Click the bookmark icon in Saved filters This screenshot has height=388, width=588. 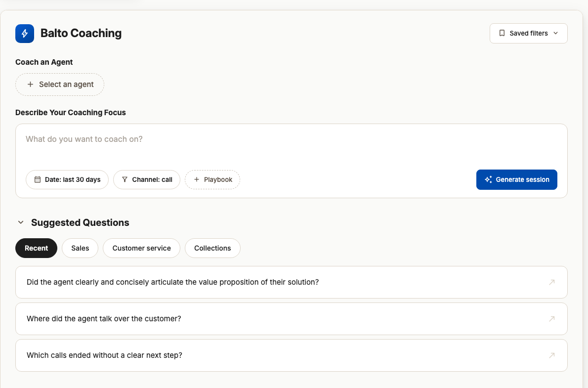point(502,34)
